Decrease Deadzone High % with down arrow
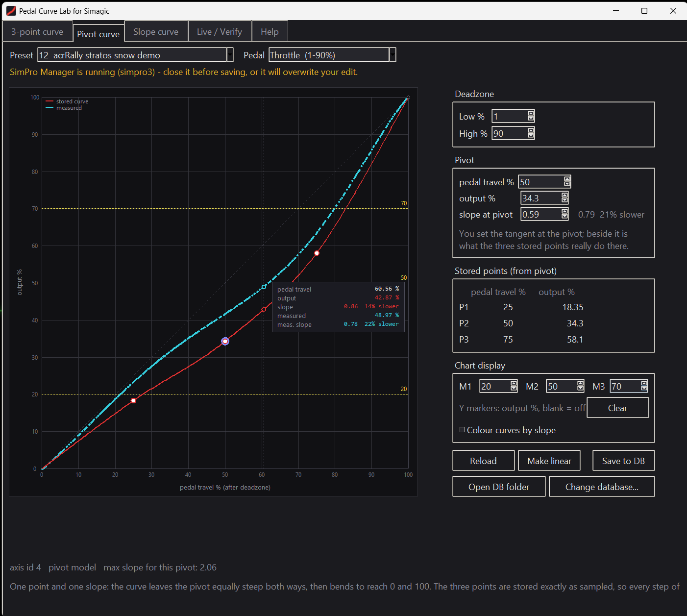 (531, 136)
